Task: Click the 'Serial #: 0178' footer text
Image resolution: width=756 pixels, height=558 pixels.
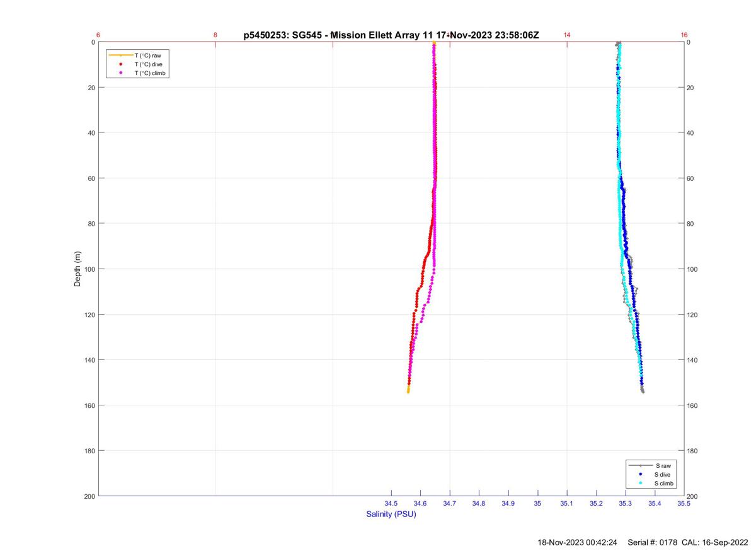Action: click(653, 542)
